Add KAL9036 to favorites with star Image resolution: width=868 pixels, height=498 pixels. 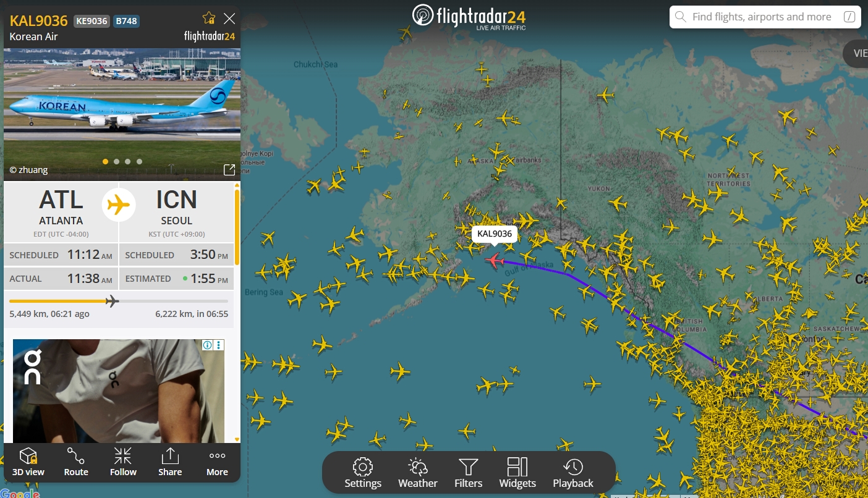[209, 18]
